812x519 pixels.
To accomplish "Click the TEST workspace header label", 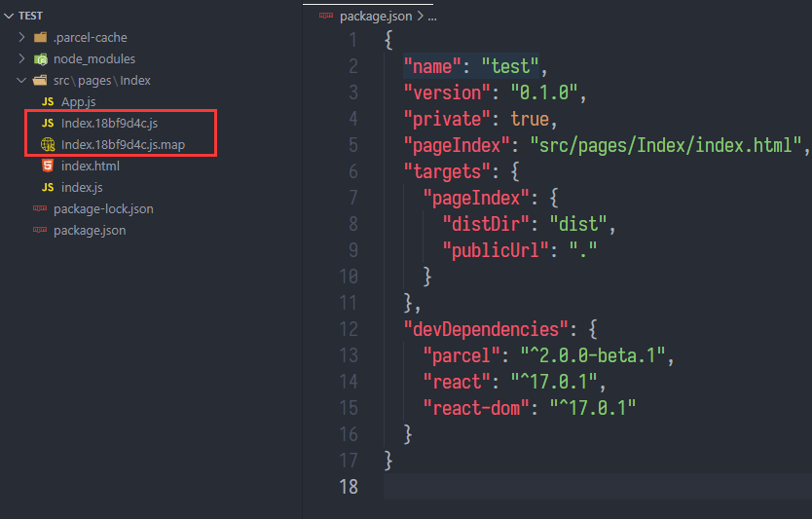I will 30,16.
